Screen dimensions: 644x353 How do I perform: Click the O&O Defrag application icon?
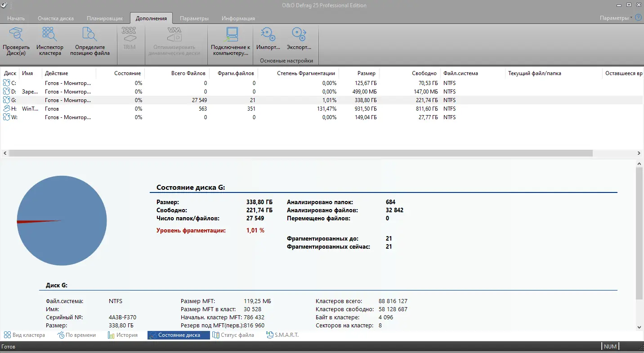4,5
